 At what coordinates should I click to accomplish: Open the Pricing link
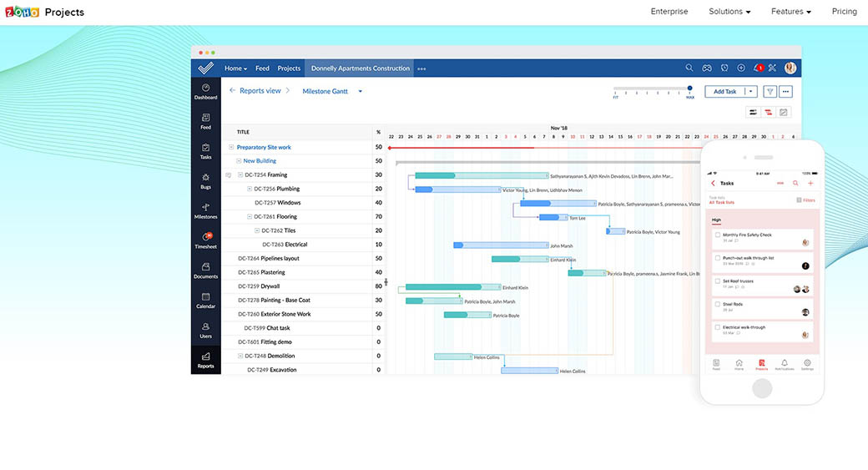[x=844, y=12]
